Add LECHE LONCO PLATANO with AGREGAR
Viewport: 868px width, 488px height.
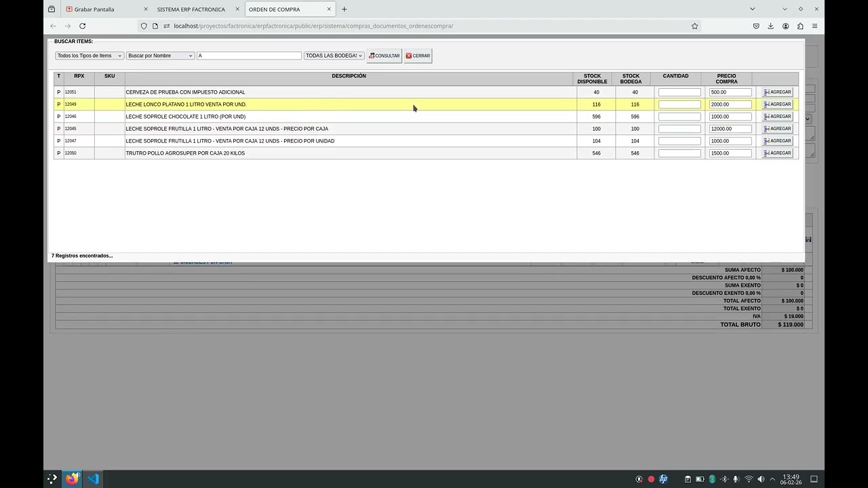[x=777, y=104]
